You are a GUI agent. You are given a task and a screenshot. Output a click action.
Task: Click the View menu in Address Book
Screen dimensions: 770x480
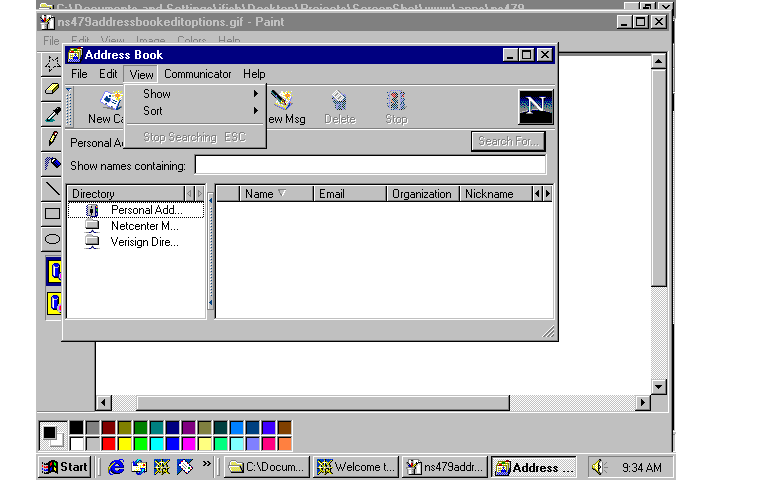(x=141, y=74)
